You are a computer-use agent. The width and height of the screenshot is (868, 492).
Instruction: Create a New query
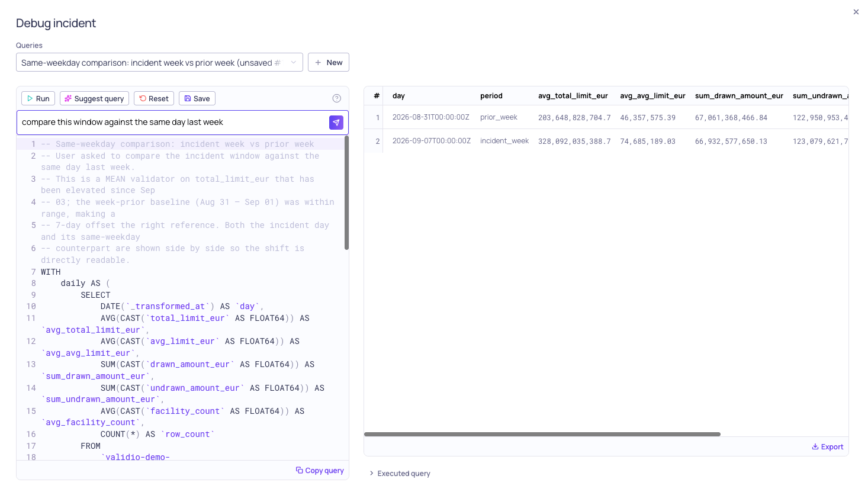[x=329, y=62]
